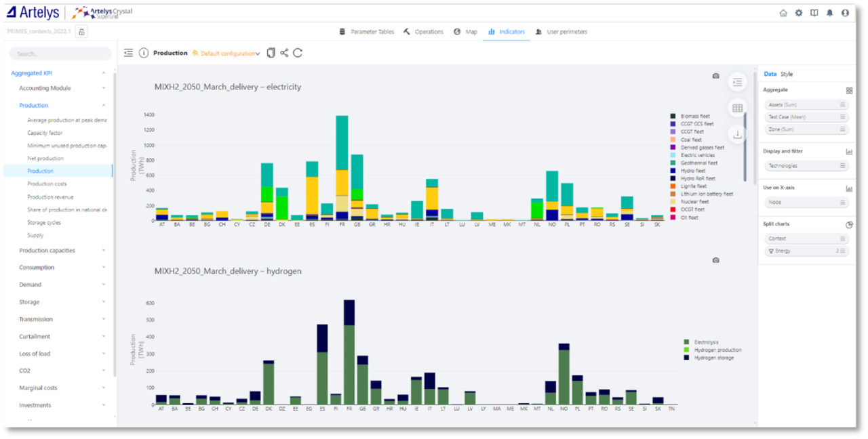
Task: Toggle the Nuclear fleet legend entry
Action: tap(689, 202)
